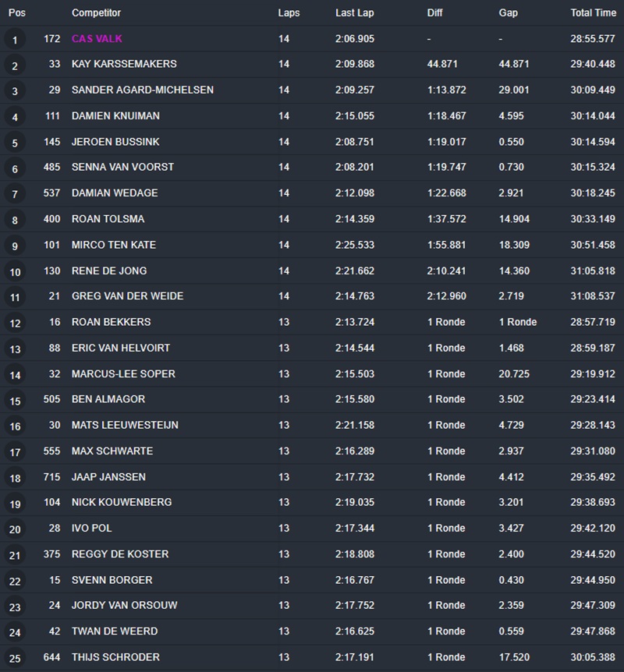Click MARCUS-LEE SOPER in the list
Viewport: 624px width, 672px height.
[x=123, y=373]
